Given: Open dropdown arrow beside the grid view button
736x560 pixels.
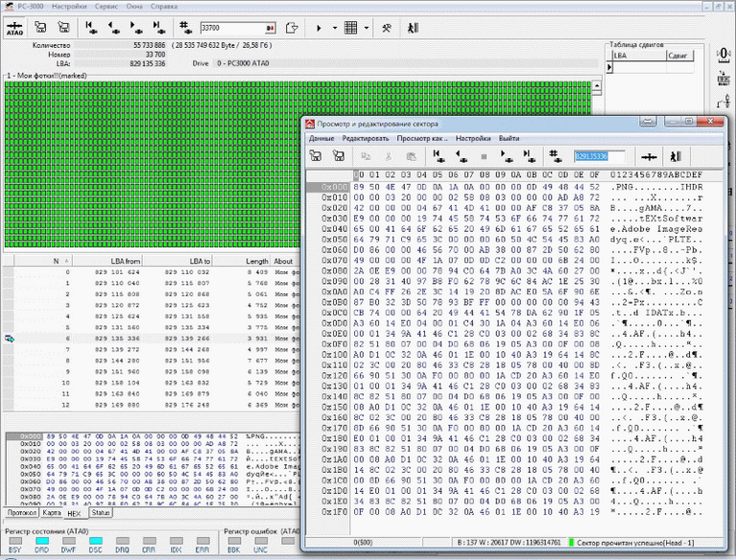Looking at the screenshot, I should pos(368,27).
